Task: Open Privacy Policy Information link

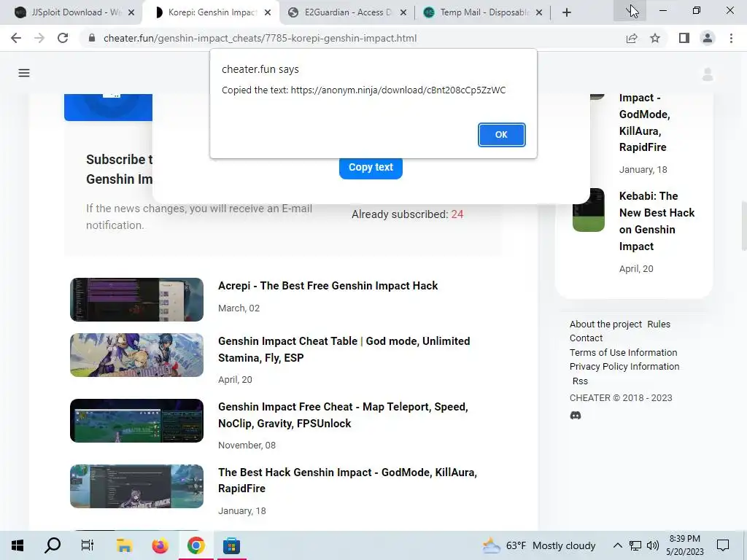Action: [x=624, y=366]
